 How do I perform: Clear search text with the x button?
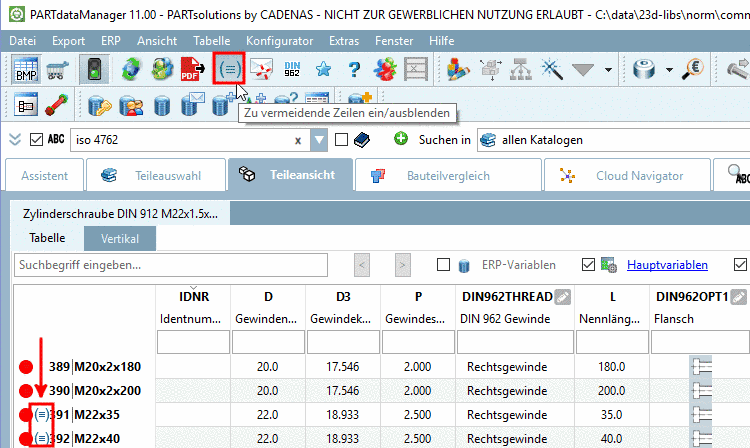(298, 140)
